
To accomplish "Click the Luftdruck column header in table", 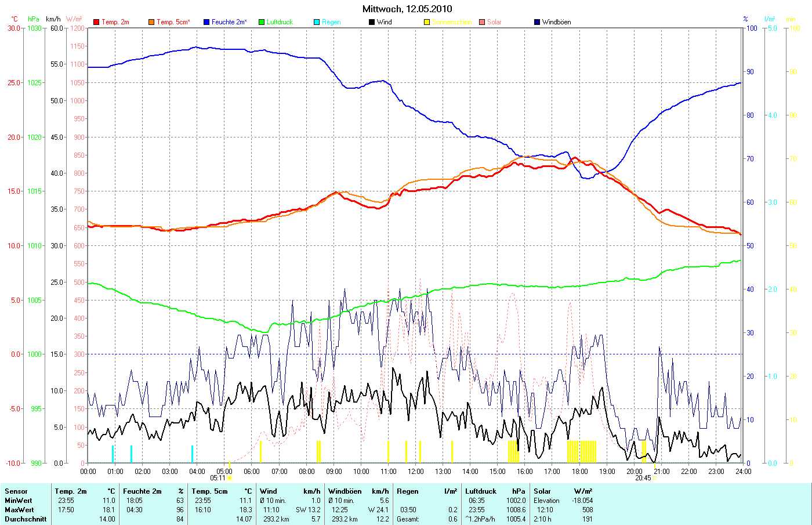I will [481, 491].
